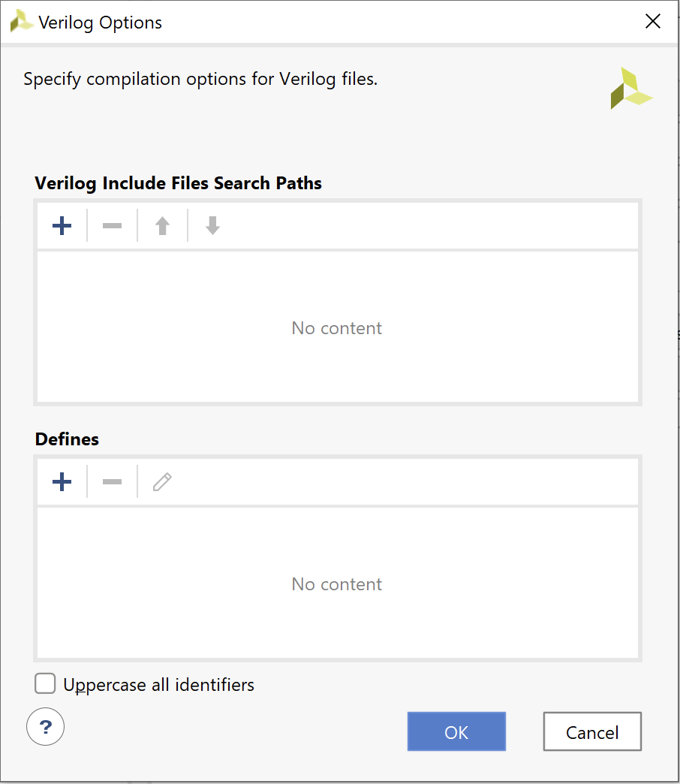Move include search path up

click(162, 226)
